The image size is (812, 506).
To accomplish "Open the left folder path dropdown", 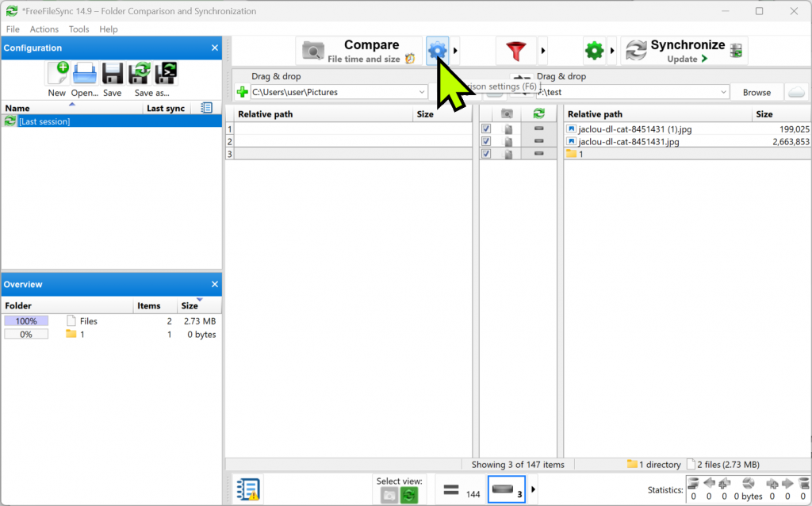I will [x=423, y=91].
